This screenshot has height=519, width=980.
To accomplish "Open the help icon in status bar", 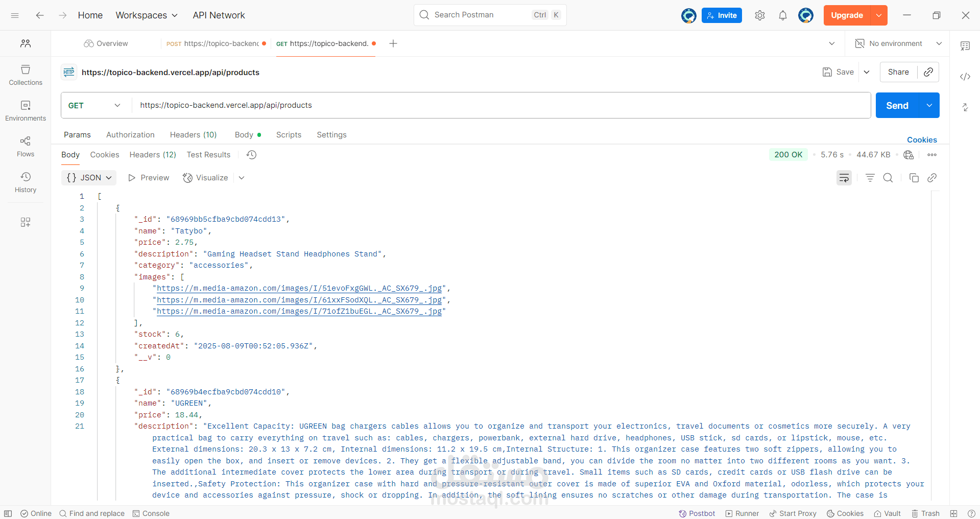I will pos(971,513).
